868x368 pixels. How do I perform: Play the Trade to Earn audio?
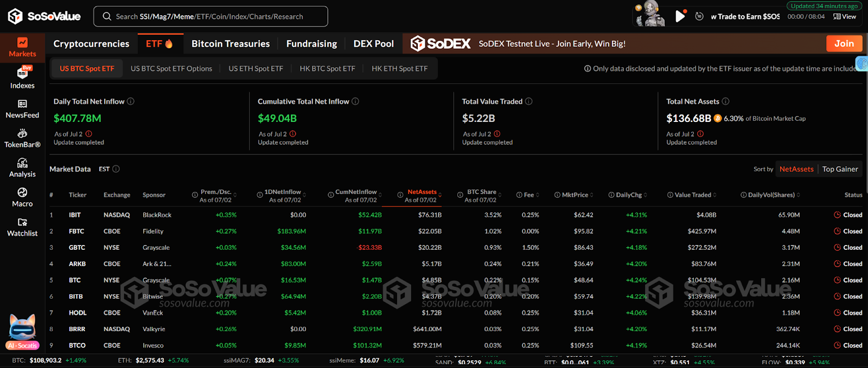(x=680, y=16)
